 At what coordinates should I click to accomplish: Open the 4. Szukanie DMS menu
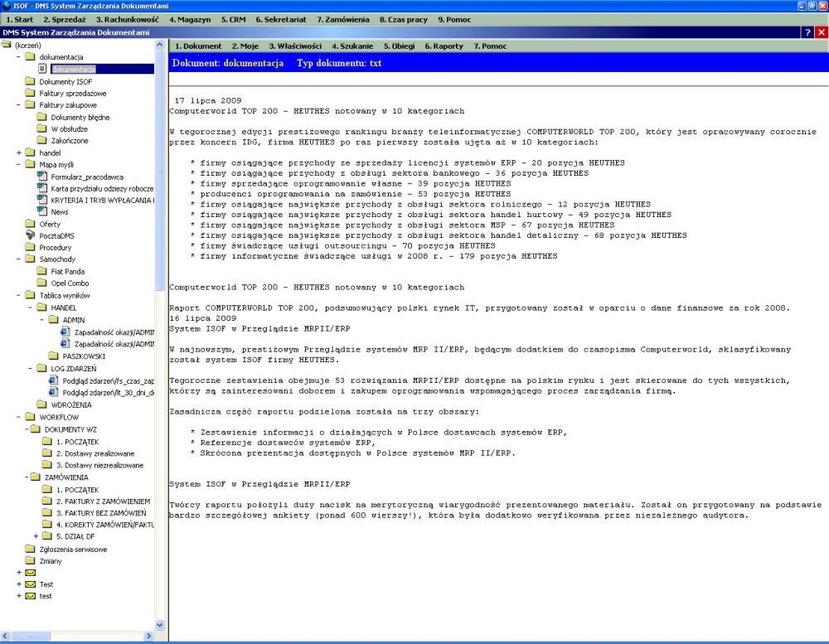pyautogui.click(x=352, y=46)
